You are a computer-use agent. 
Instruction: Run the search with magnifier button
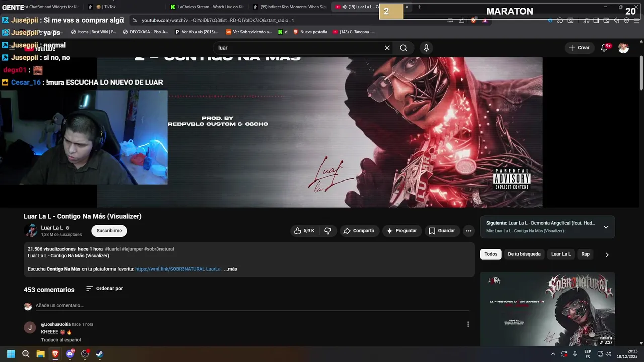[404, 48]
